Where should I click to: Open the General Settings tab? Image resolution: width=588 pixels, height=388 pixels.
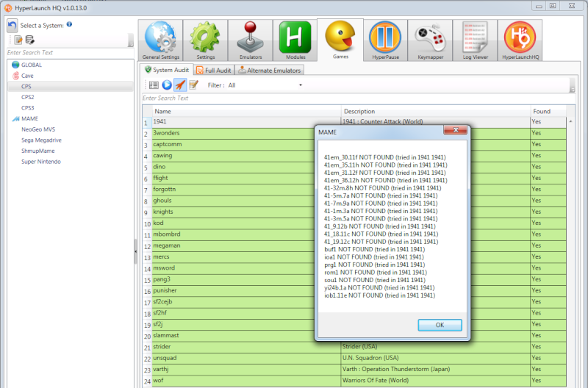coord(160,40)
